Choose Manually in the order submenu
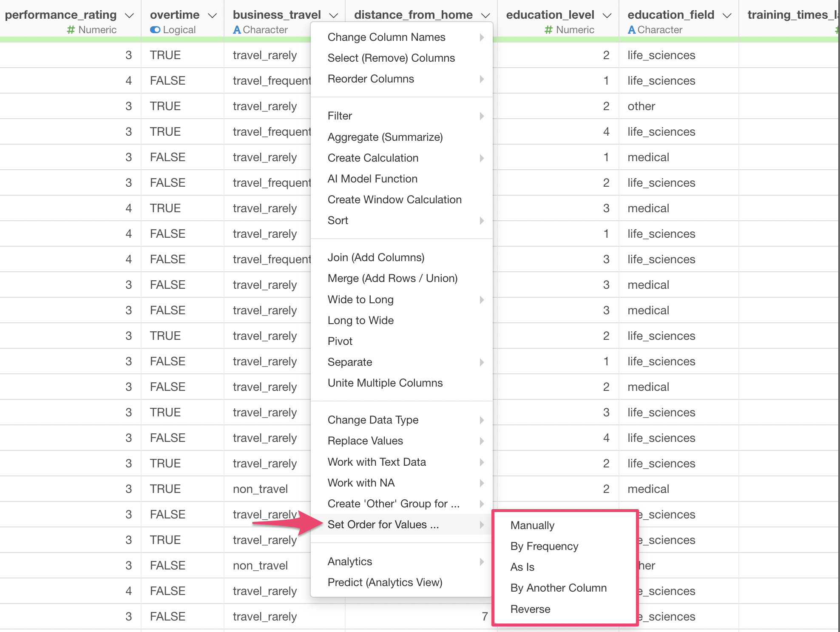Viewport: 840px width, 632px height. tap(532, 525)
